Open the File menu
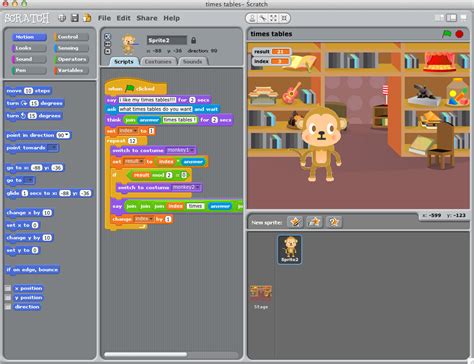The height and width of the screenshot is (364, 474). 104,18
